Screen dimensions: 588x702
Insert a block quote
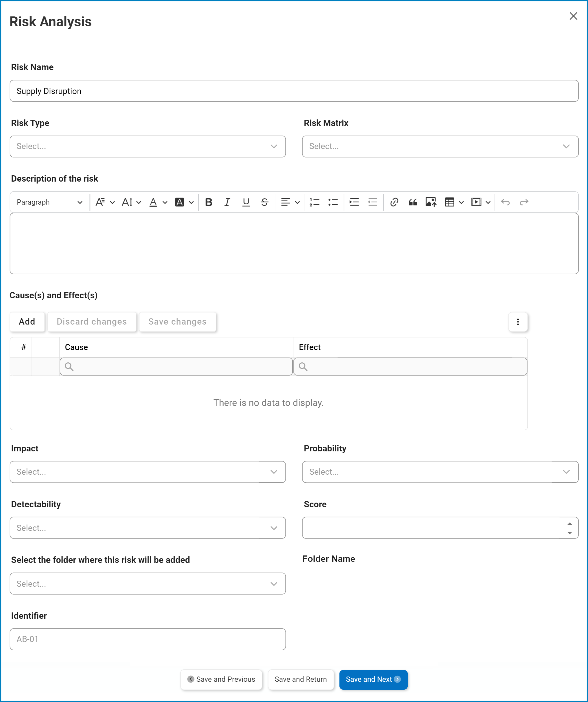413,202
